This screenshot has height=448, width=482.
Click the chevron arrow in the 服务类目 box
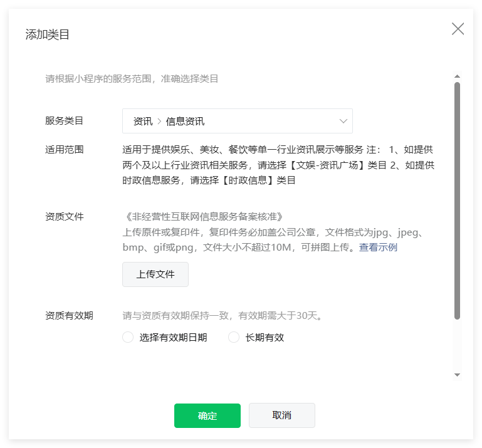[x=343, y=121]
